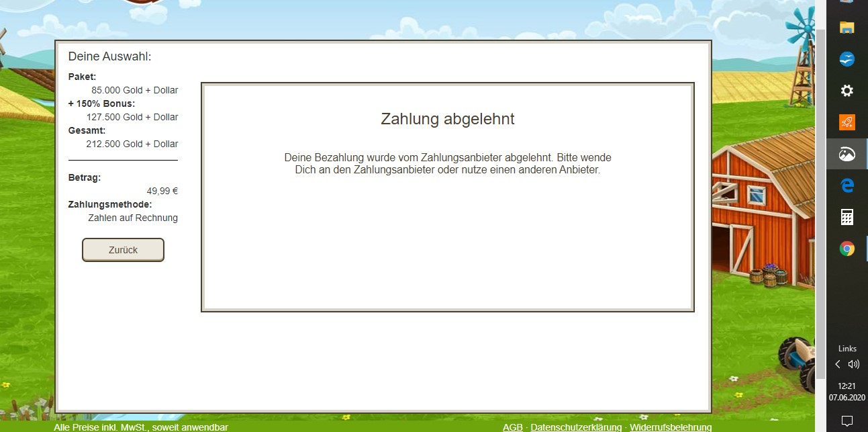
Task: Open Settings gear in the taskbar
Action: (847, 91)
